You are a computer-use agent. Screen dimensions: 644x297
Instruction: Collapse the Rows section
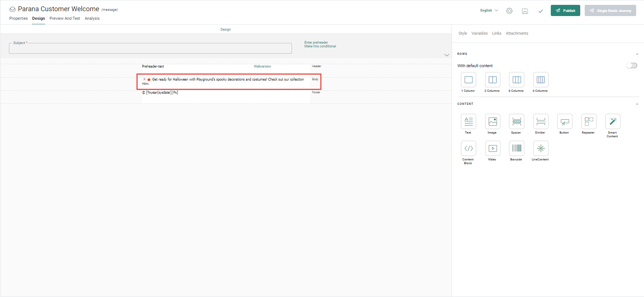point(637,54)
